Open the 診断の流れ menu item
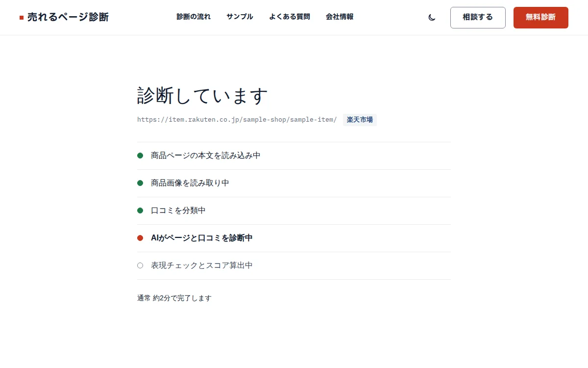The image size is (588, 368). (x=194, y=17)
